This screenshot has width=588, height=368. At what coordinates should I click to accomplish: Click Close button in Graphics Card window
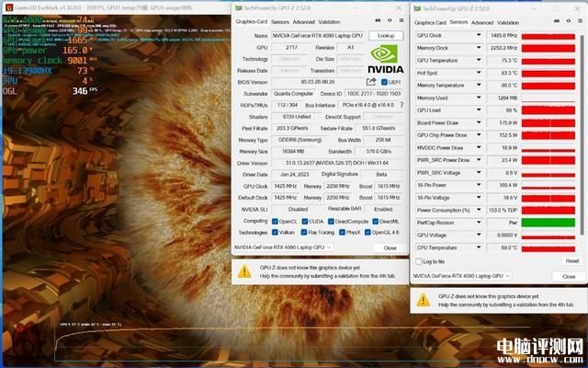390,247
